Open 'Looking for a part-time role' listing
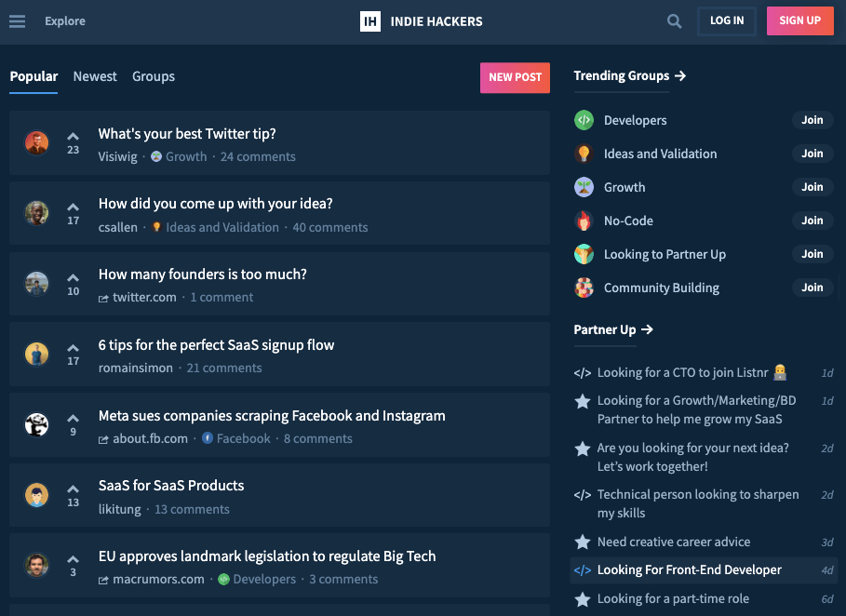The image size is (846, 616). pyautogui.click(x=673, y=598)
